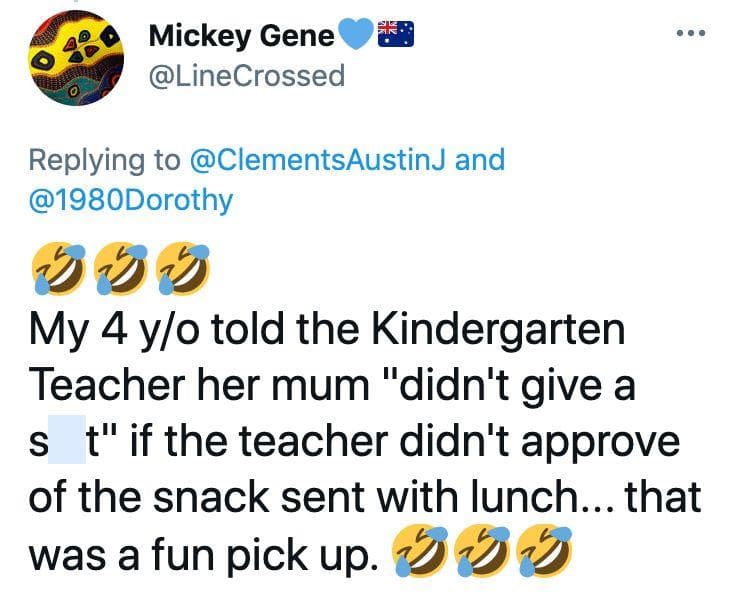The image size is (738, 606).
Task: Click the "Replying to" label
Action: (x=104, y=159)
